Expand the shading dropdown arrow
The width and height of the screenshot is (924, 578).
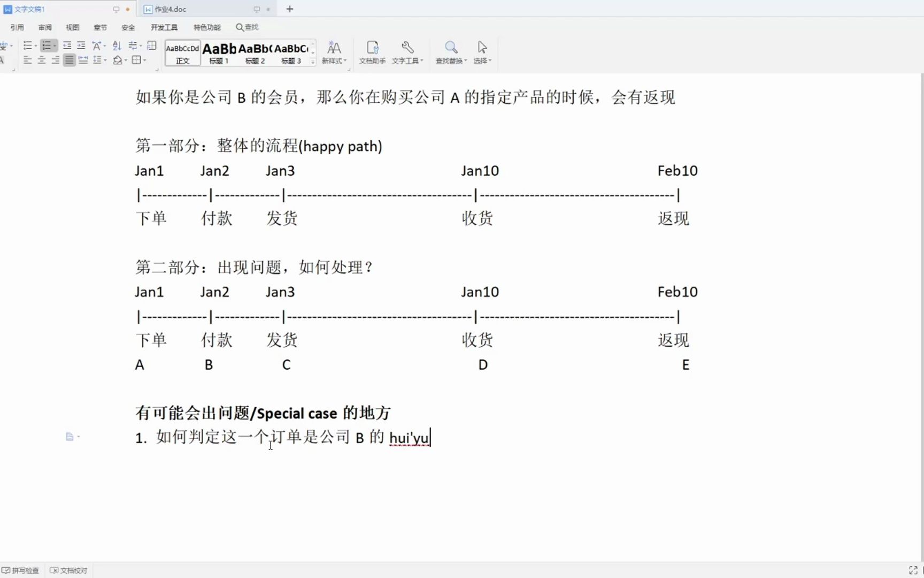(126, 60)
